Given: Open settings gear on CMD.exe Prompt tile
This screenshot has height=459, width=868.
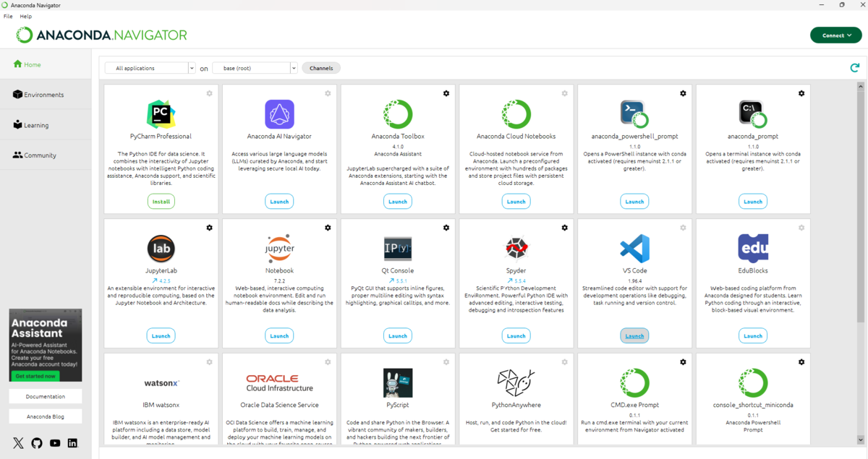Looking at the screenshot, I should [683, 362].
